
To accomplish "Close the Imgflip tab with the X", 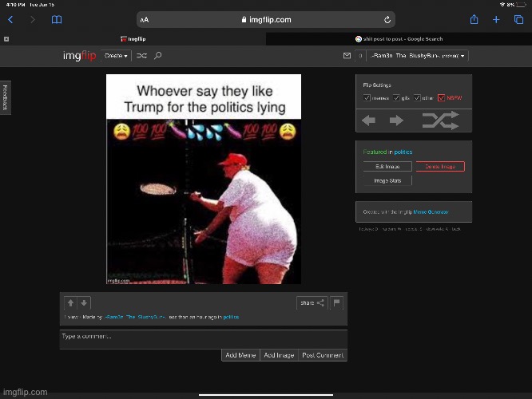I will 6,39.
